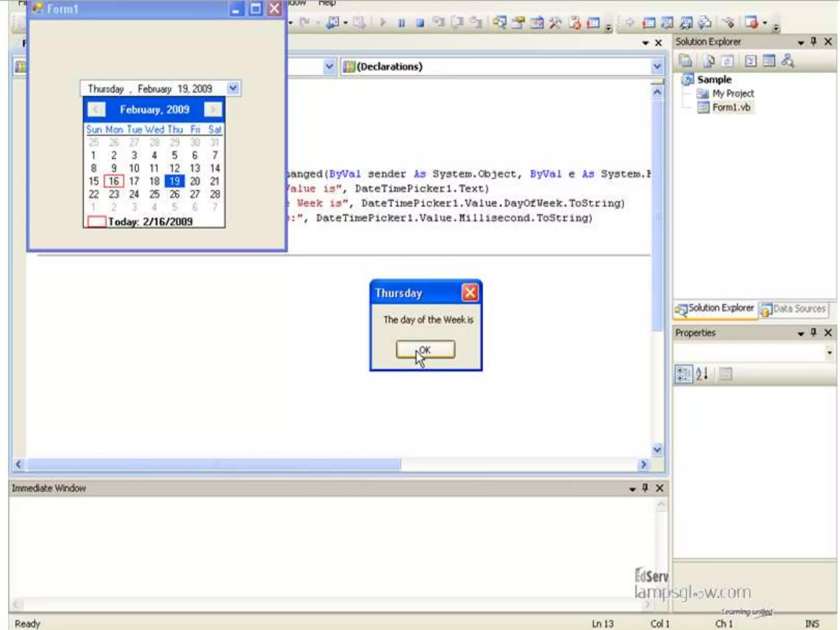The image size is (840, 630).
Task: Open the code editor active files dropdown arrow
Action: [645, 43]
